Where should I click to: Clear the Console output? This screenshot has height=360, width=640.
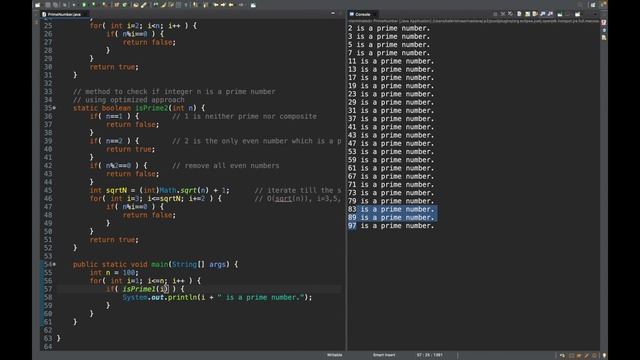click(x=519, y=14)
